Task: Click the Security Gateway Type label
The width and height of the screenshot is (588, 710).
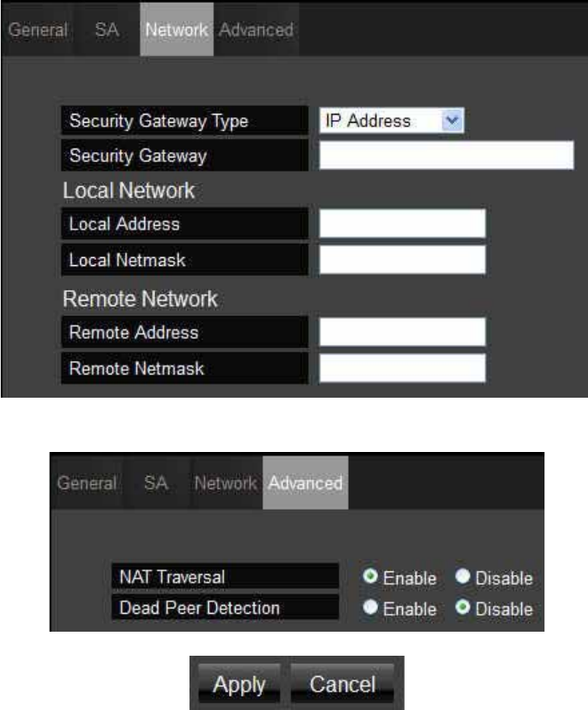Action: [159, 121]
